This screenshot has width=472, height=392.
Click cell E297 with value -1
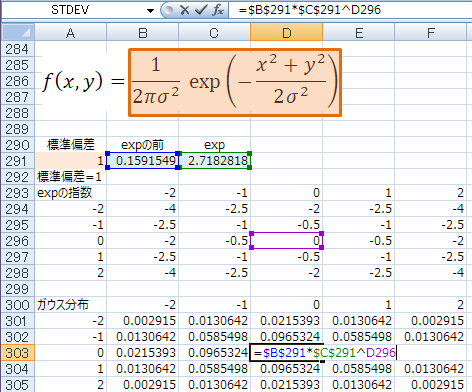(x=358, y=257)
